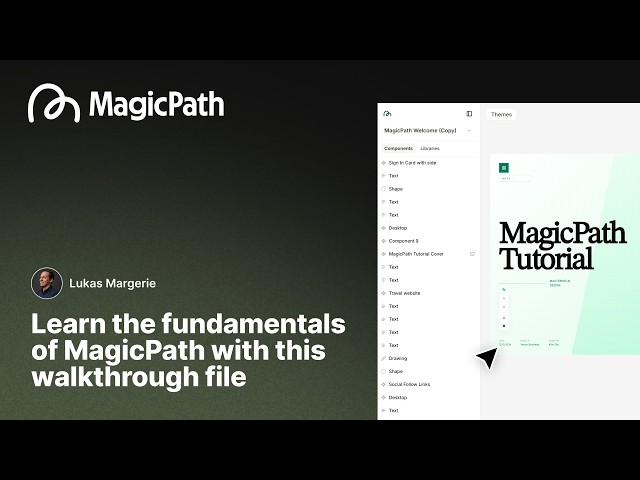Viewport: 640px width, 480px height.
Task: Click the Learn the fundamentals headline text
Action: (x=188, y=350)
